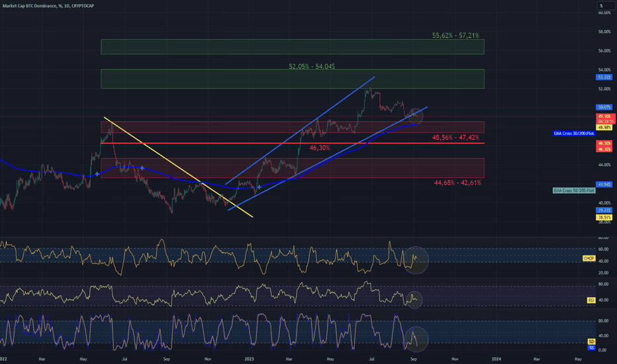Click the 41.94% blue price label
Image resolution: width=617 pixels, height=364 pixels.
604,184
